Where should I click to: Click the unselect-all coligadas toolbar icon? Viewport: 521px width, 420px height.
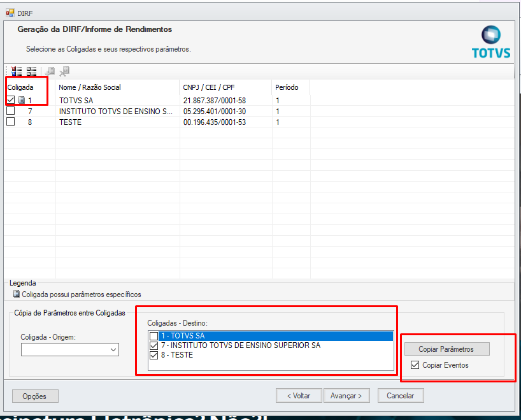coord(32,71)
